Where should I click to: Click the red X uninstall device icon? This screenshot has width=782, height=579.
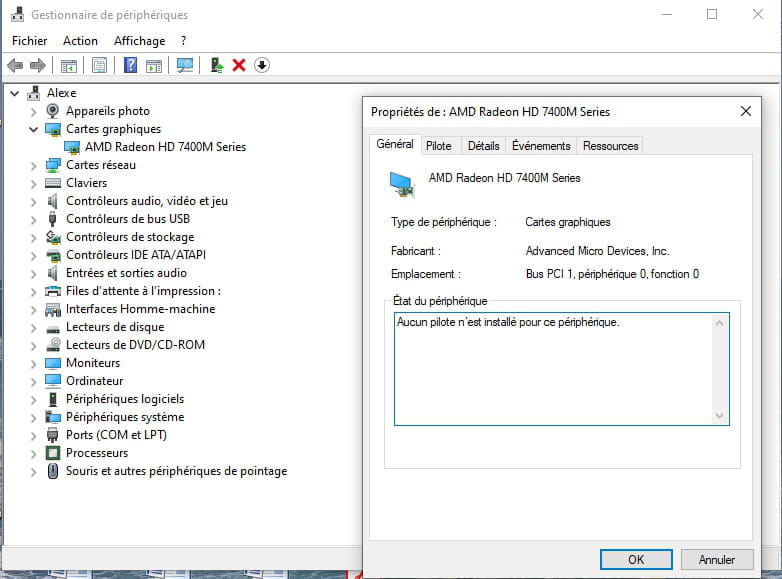click(x=239, y=65)
